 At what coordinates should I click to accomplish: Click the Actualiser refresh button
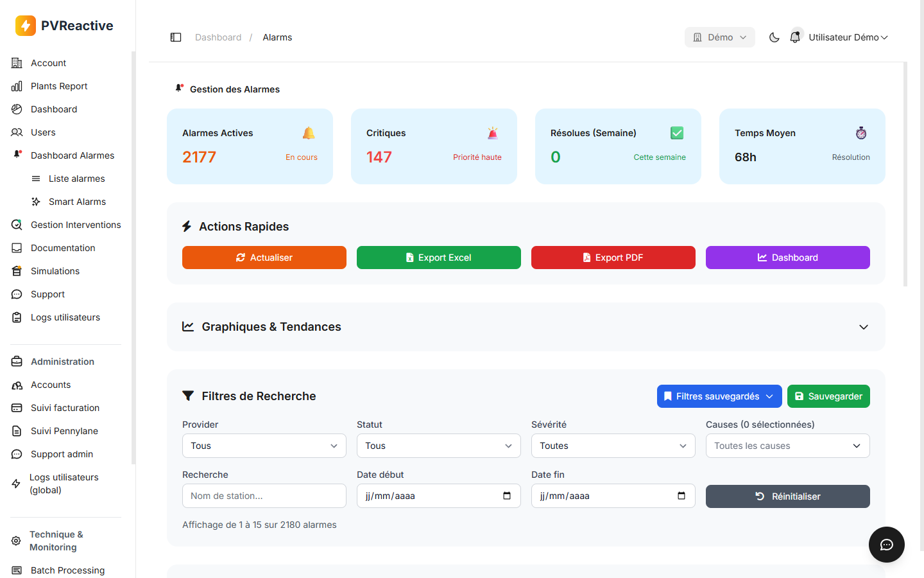pos(264,258)
